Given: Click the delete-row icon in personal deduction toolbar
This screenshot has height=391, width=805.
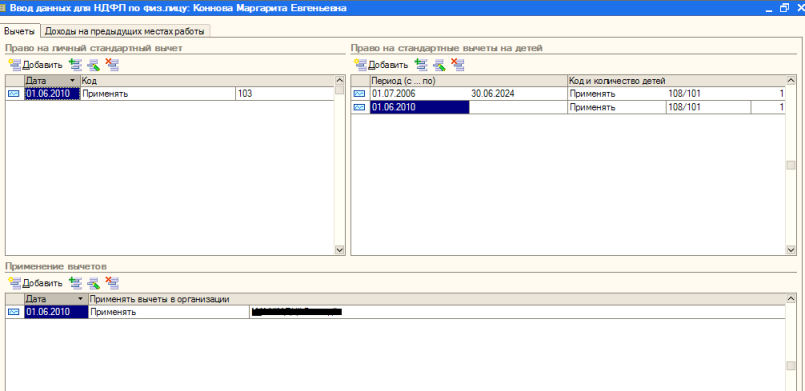Looking at the screenshot, I should [111, 65].
